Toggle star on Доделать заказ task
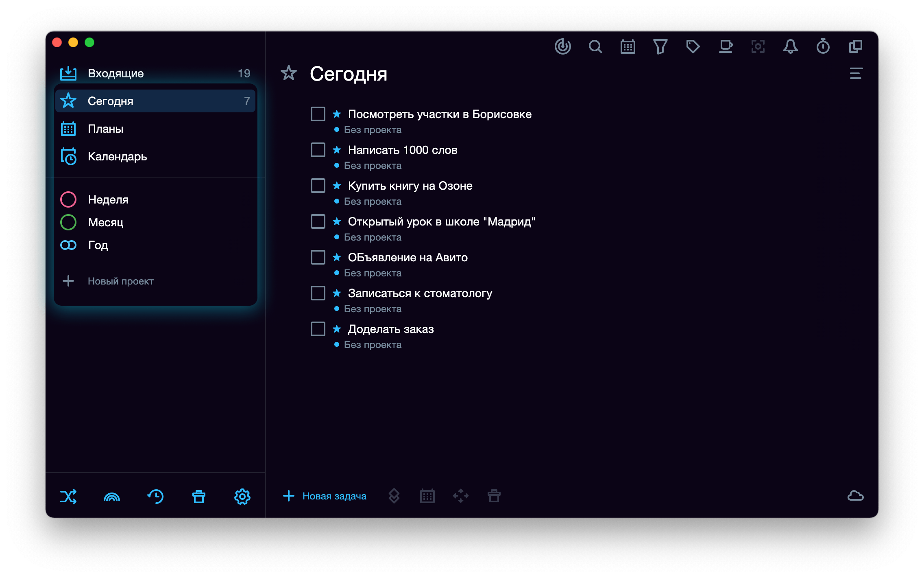Image resolution: width=924 pixels, height=578 pixels. [337, 329]
